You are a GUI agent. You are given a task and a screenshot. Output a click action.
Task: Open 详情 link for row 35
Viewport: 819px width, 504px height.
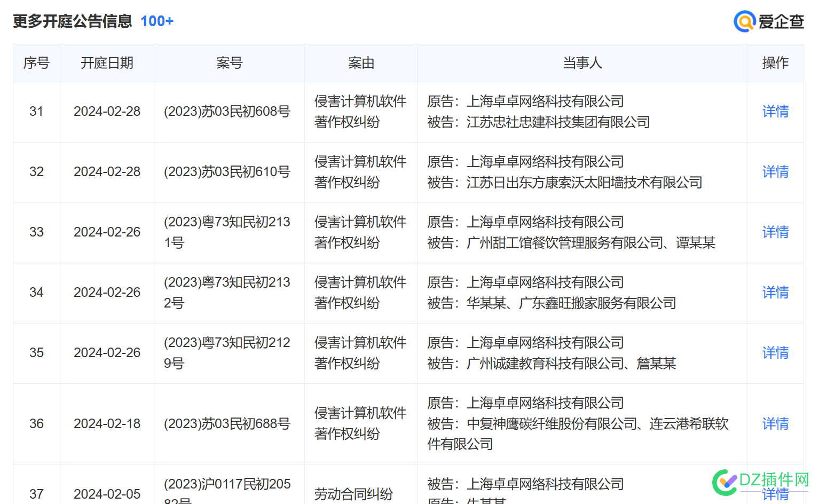coord(775,353)
